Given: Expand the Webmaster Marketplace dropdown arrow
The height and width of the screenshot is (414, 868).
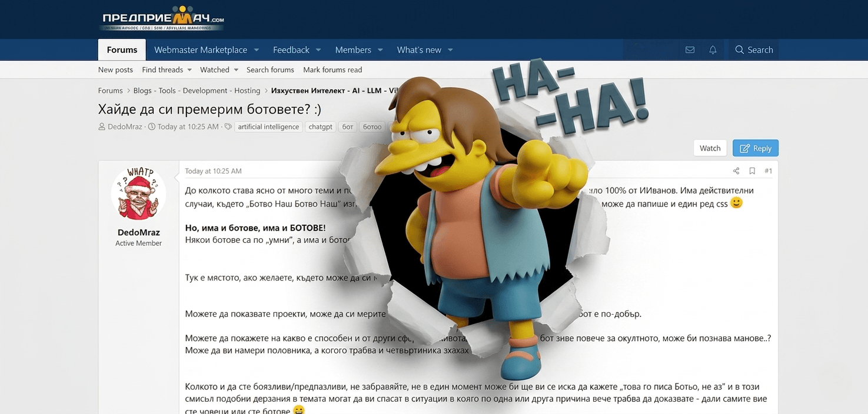Looking at the screenshot, I should click(x=257, y=50).
